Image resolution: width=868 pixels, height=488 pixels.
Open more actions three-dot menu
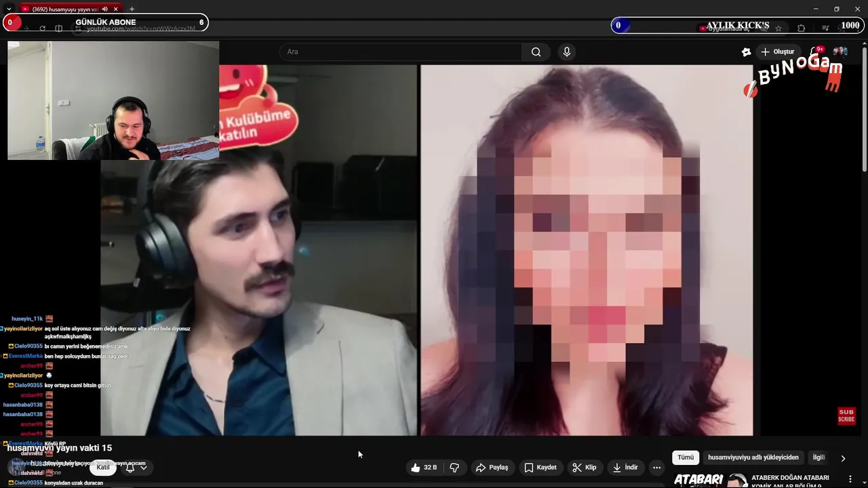(x=656, y=468)
